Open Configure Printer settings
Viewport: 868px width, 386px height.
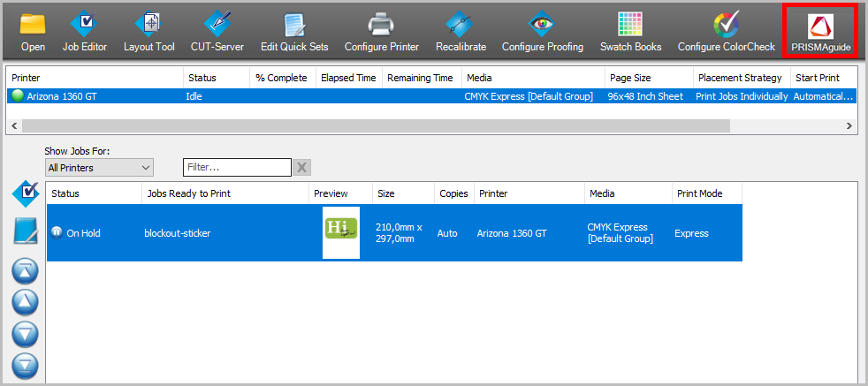point(381,30)
